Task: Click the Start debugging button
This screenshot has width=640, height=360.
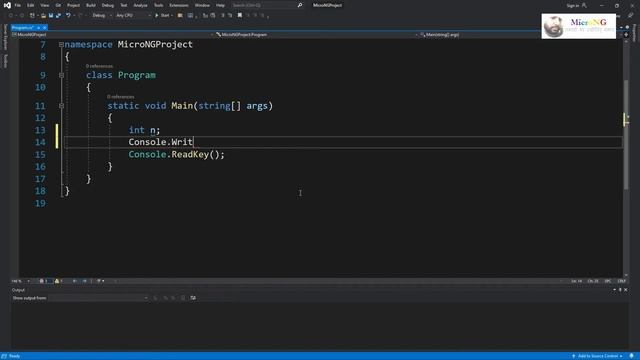Action: click(162, 16)
